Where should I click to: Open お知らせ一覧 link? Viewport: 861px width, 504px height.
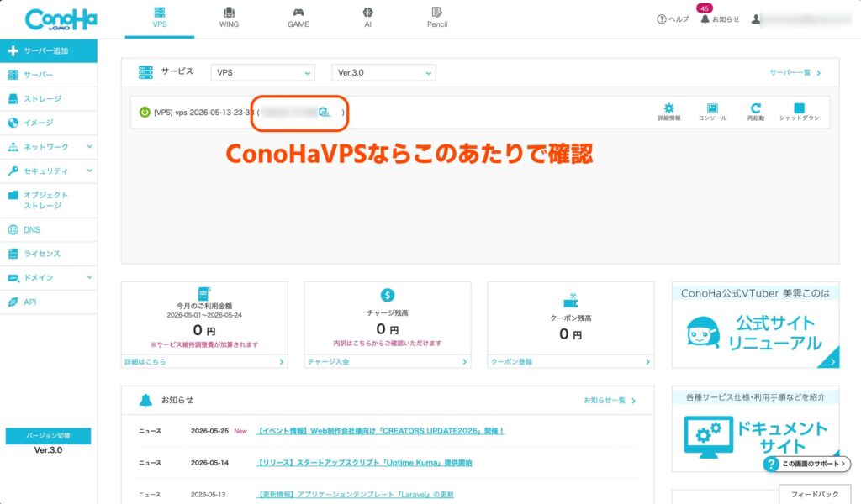609,401
